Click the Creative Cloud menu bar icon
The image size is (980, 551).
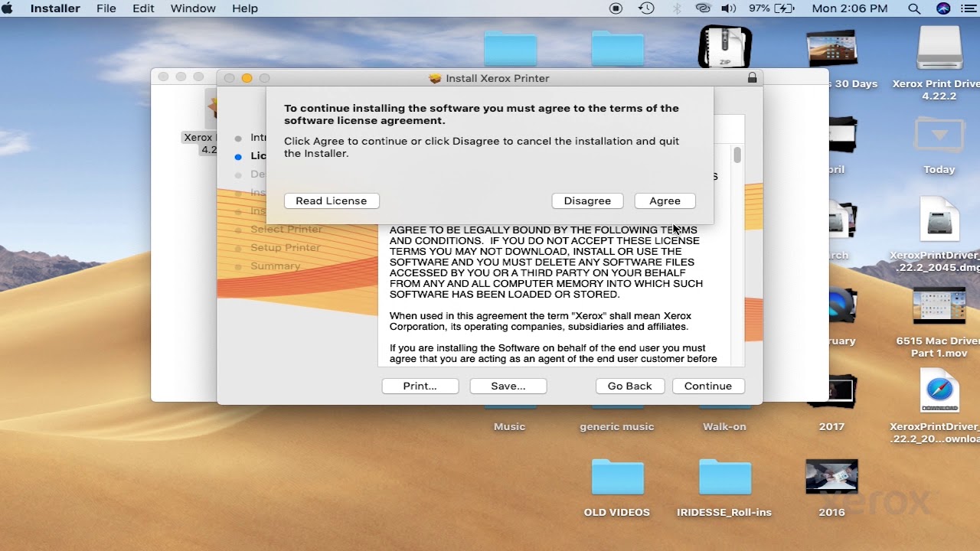point(703,8)
